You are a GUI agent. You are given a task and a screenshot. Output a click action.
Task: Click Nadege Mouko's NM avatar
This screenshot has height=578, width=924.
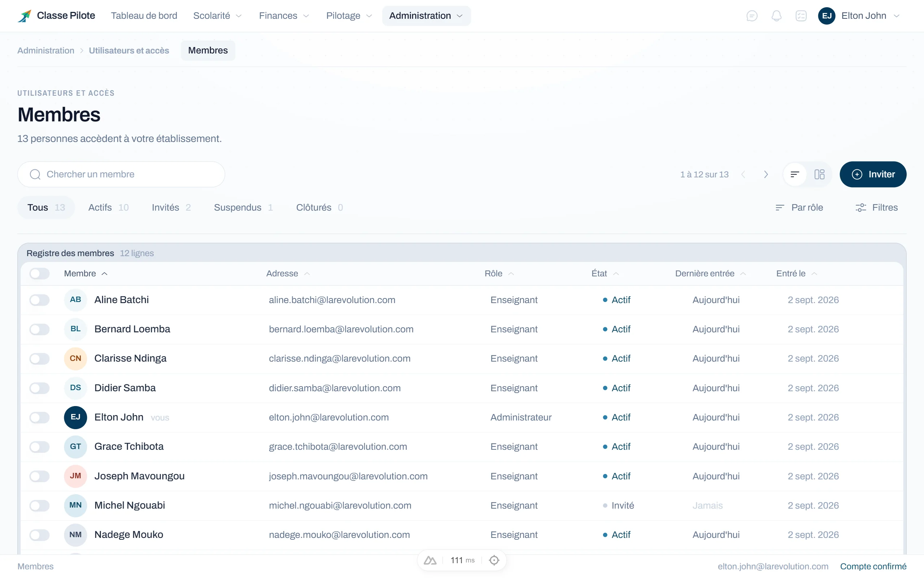75,535
